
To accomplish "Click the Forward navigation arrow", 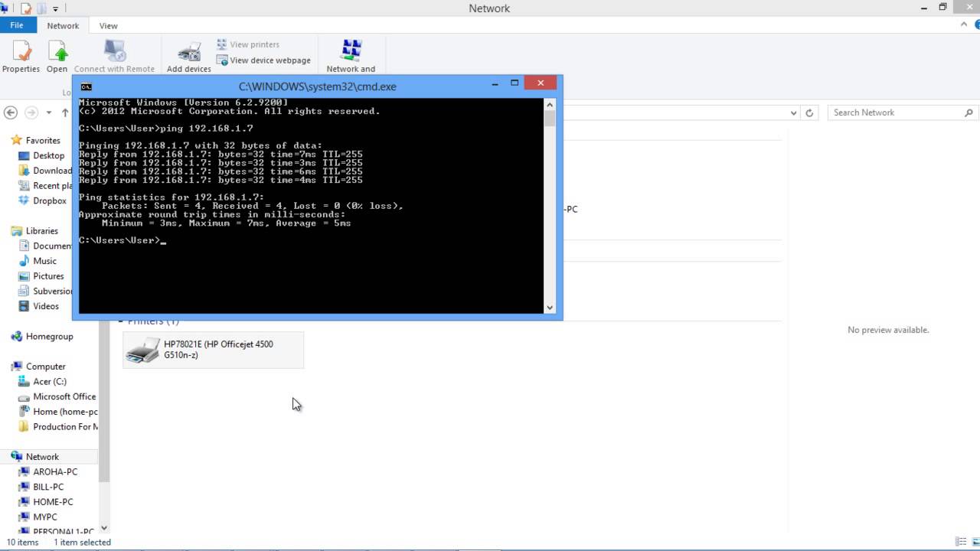I will coord(31,112).
